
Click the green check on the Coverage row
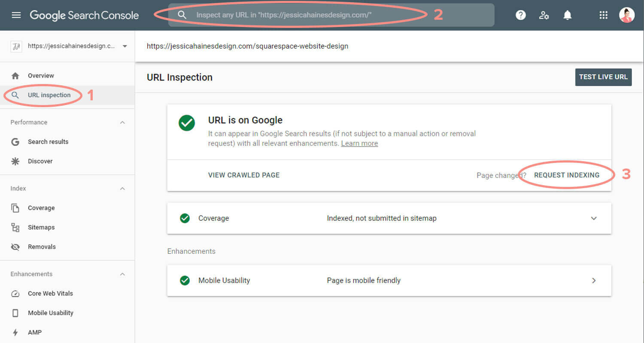[185, 218]
